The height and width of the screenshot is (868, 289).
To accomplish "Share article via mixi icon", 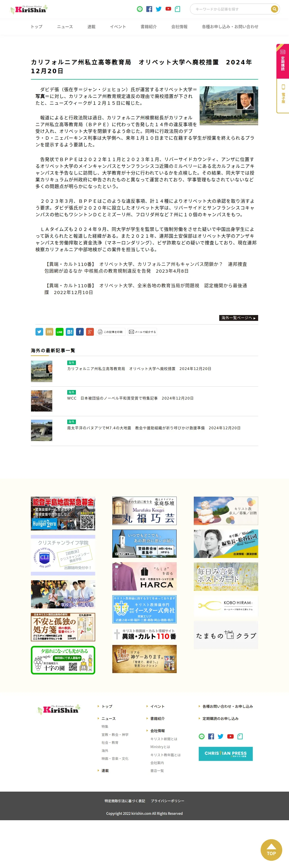I will [x=50, y=332].
